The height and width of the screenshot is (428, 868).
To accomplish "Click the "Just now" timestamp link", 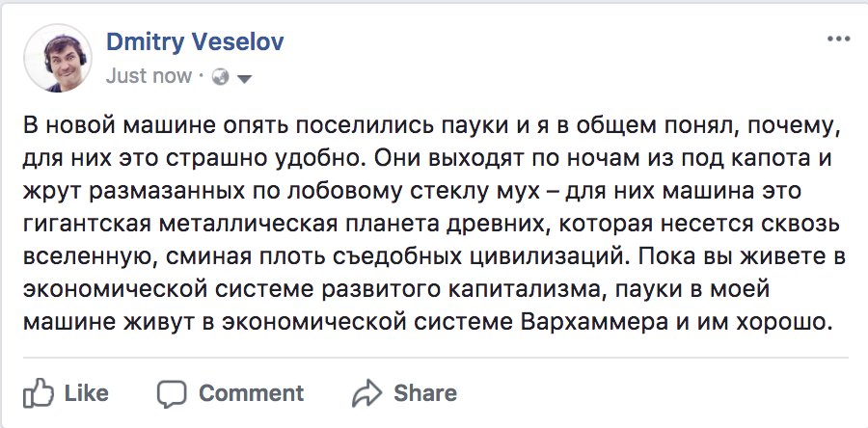I will tap(148, 75).
